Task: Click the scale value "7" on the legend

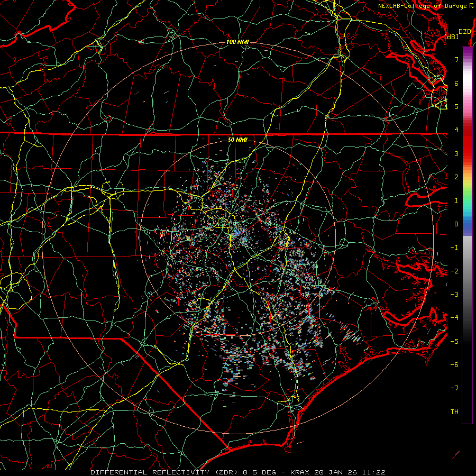Action: point(456,59)
